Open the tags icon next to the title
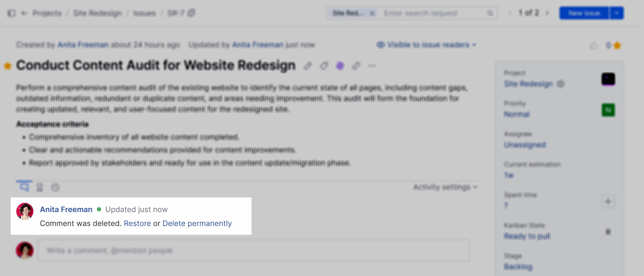Viewport: 644px width, 276px height. click(324, 66)
